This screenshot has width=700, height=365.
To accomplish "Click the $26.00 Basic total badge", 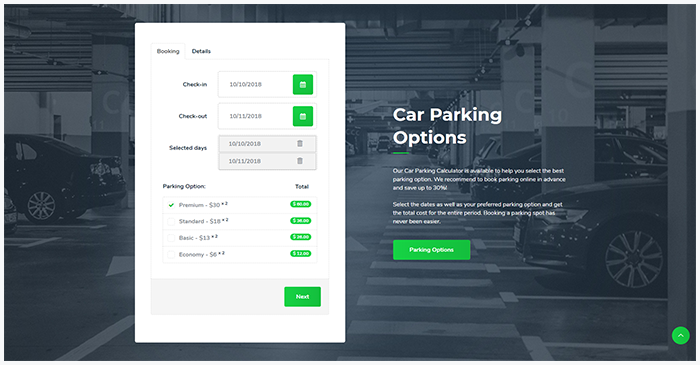I will point(300,237).
